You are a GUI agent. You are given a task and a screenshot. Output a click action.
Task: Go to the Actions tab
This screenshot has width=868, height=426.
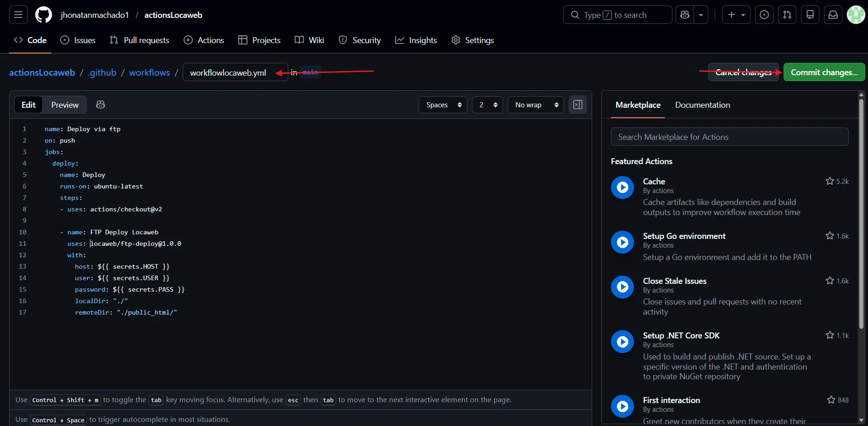204,40
